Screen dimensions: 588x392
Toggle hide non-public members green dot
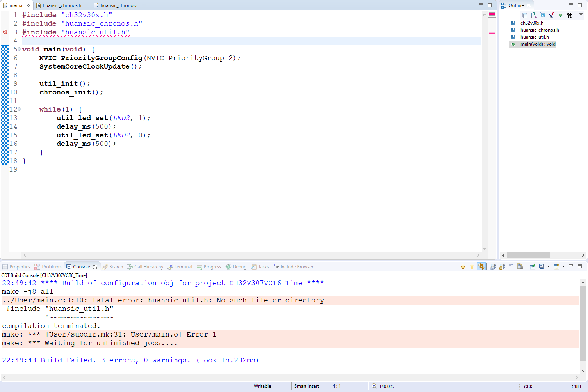(561, 15)
